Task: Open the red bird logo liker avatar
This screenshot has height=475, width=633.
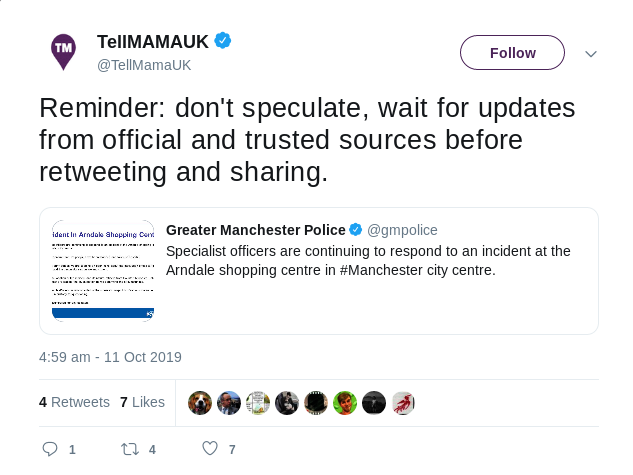Action: coord(403,402)
